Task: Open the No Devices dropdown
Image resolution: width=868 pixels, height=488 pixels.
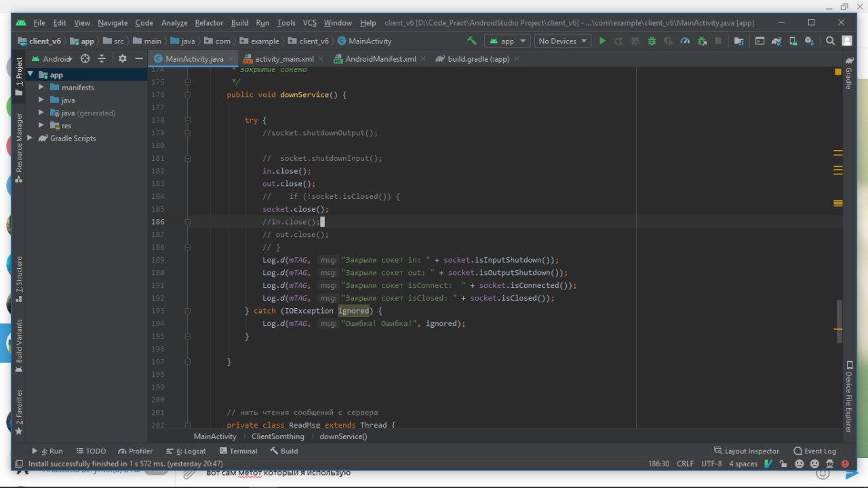Action: pyautogui.click(x=562, y=41)
